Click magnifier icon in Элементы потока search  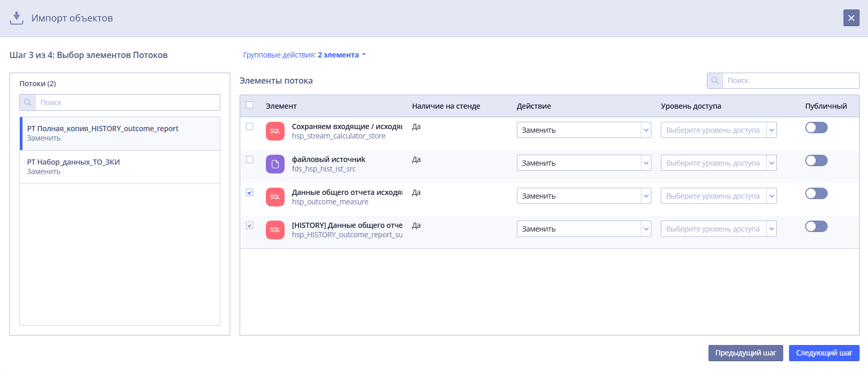(x=715, y=80)
